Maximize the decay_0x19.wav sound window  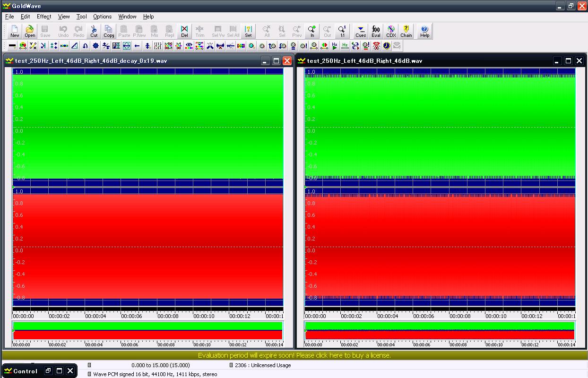[276, 60]
